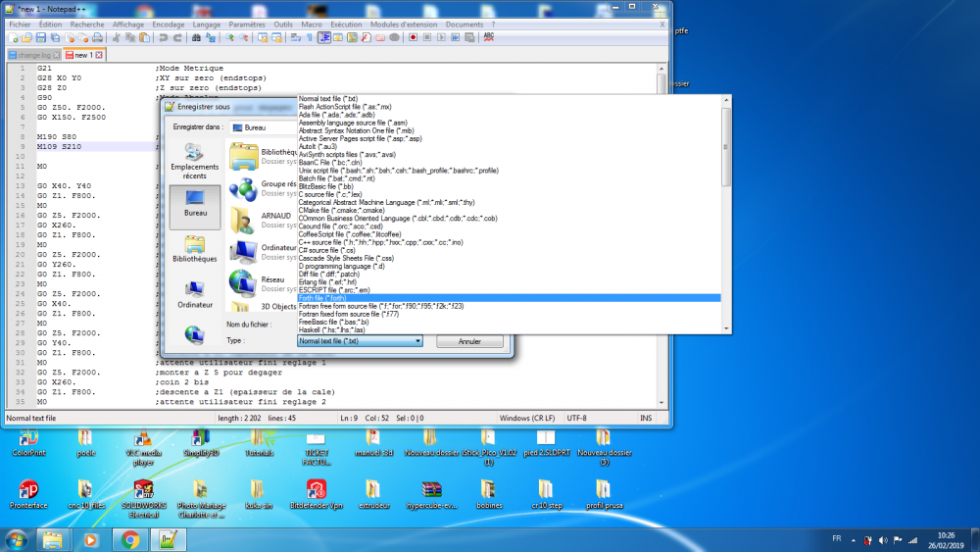Close the new 1 tab via its X
The width and height of the screenshot is (980, 552).
point(99,55)
